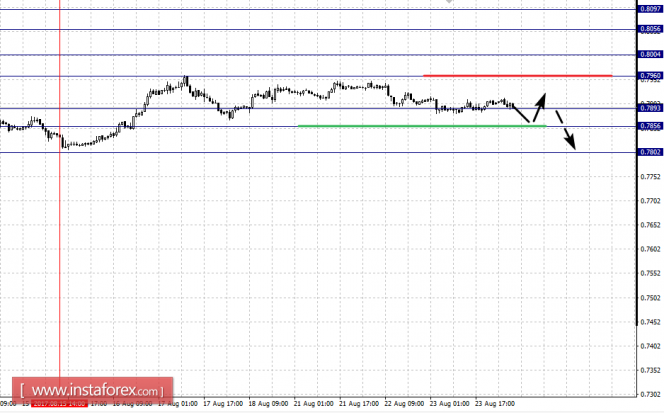
Task: Select the green horizontal support line
Action: pos(420,126)
